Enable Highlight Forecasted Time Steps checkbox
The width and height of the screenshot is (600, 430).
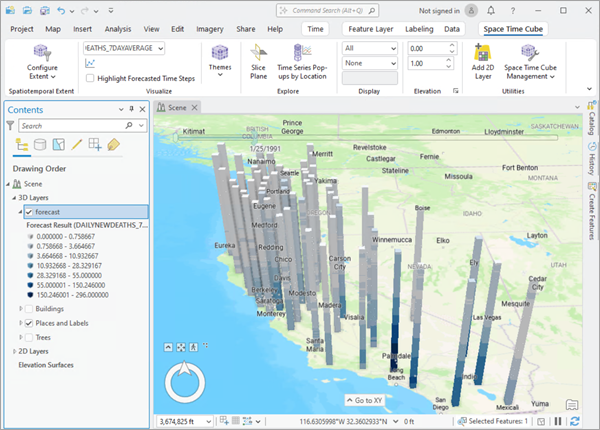click(92, 78)
